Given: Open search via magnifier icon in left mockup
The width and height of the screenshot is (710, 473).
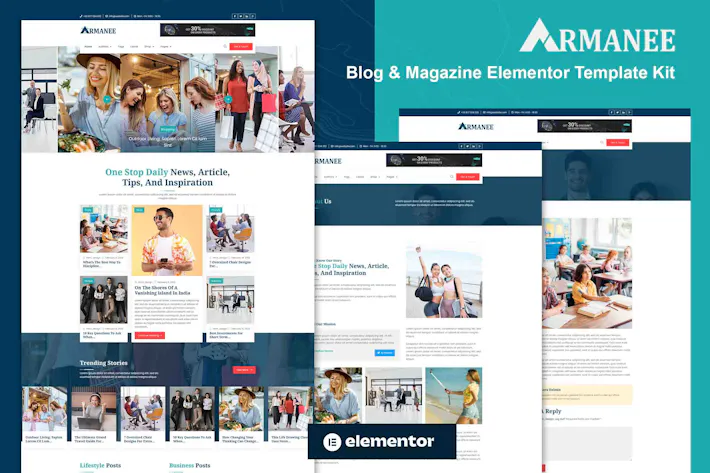Looking at the screenshot, I should coord(225,46).
